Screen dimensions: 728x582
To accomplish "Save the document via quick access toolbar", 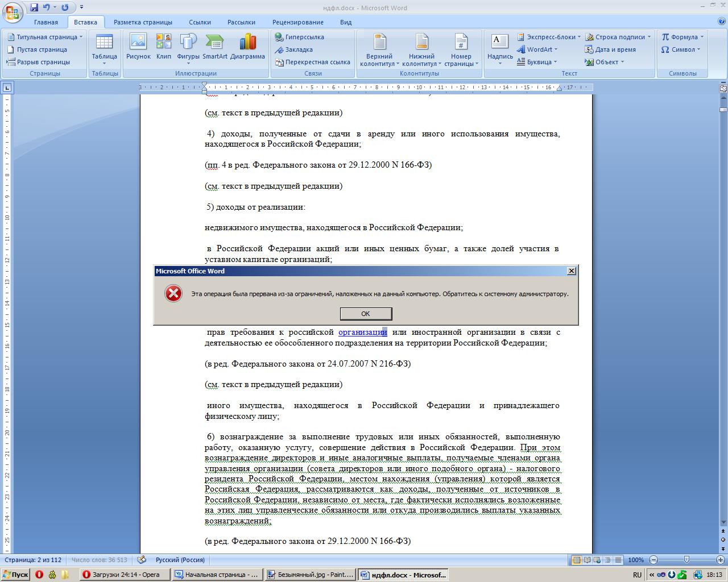I will 34,7.
